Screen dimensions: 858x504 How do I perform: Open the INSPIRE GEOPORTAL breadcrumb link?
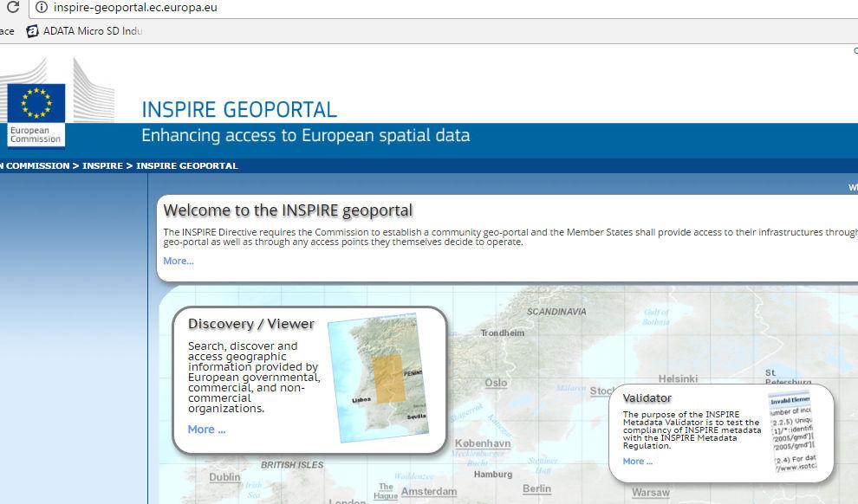187,165
